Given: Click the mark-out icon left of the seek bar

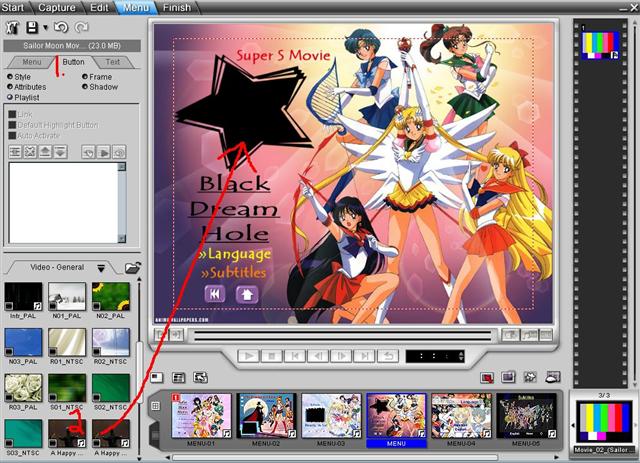Looking at the screenshot, I should (x=177, y=335).
